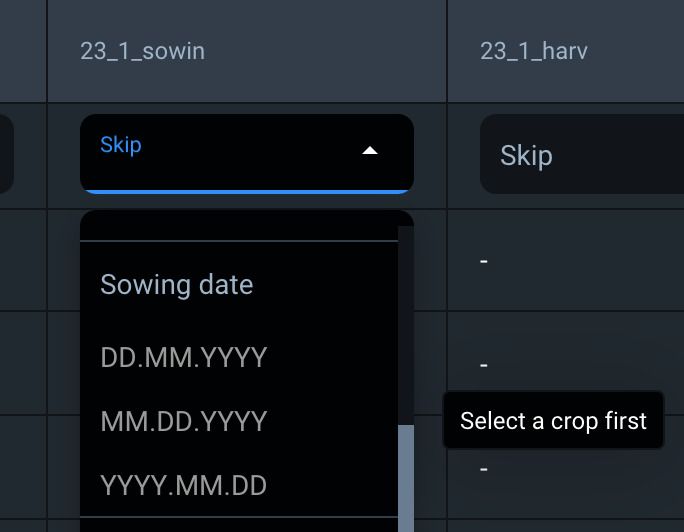Click the scrollbar track above the thumb
The height and width of the screenshot is (532, 684).
pos(406,320)
